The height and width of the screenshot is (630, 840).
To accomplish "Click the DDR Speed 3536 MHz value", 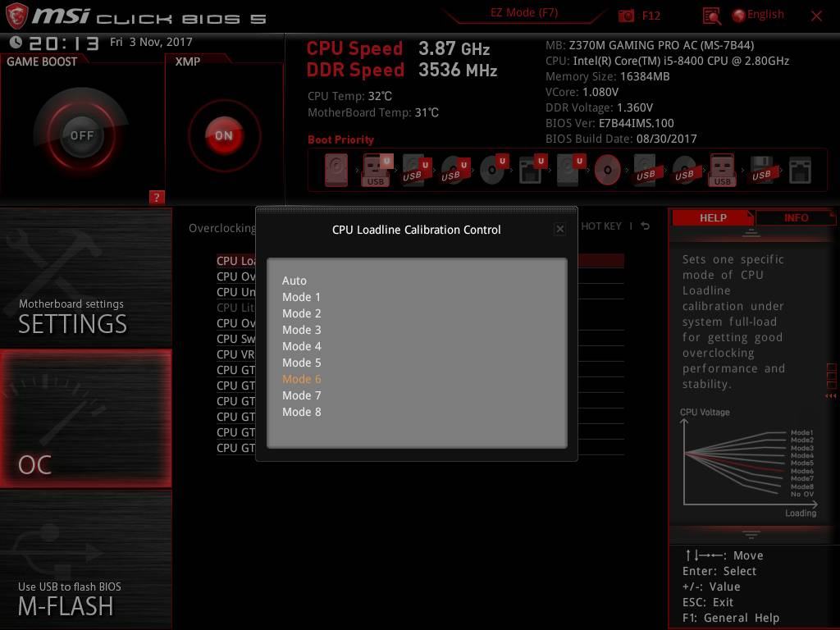I will [x=458, y=70].
